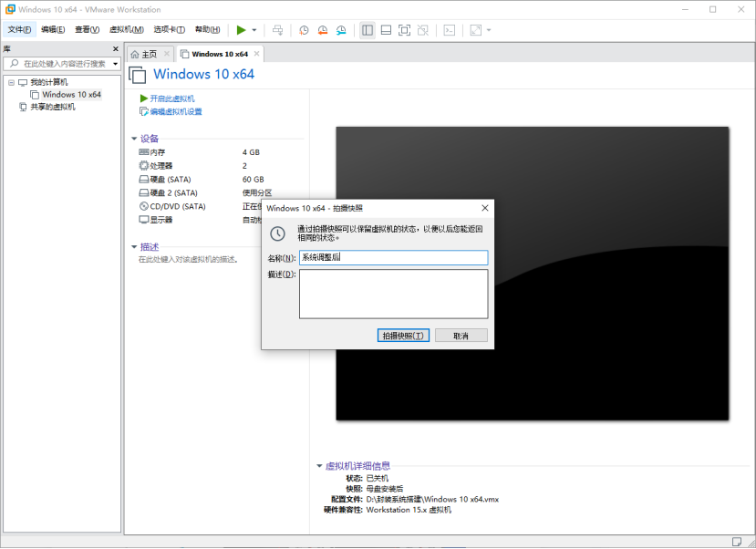Collapse the 我的计算机 tree node
Viewport: 756px width, 549px height.
tap(11, 82)
